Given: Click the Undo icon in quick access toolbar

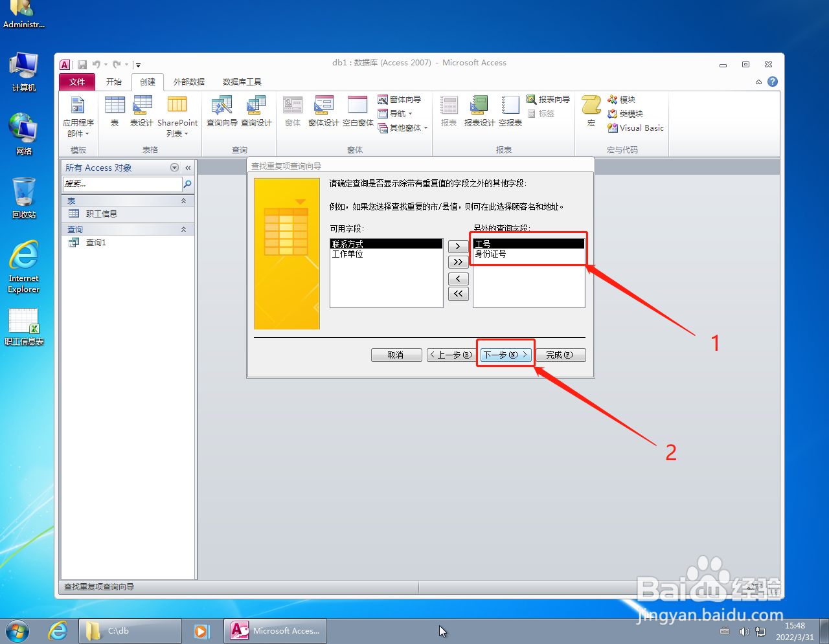Looking at the screenshot, I should (x=97, y=65).
